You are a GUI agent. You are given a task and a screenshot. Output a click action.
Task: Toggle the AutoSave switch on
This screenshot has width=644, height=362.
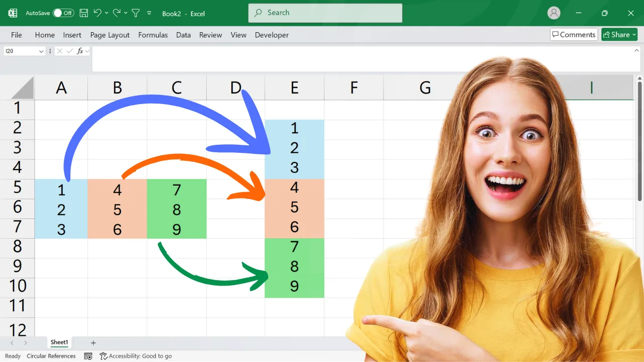tap(63, 13)
